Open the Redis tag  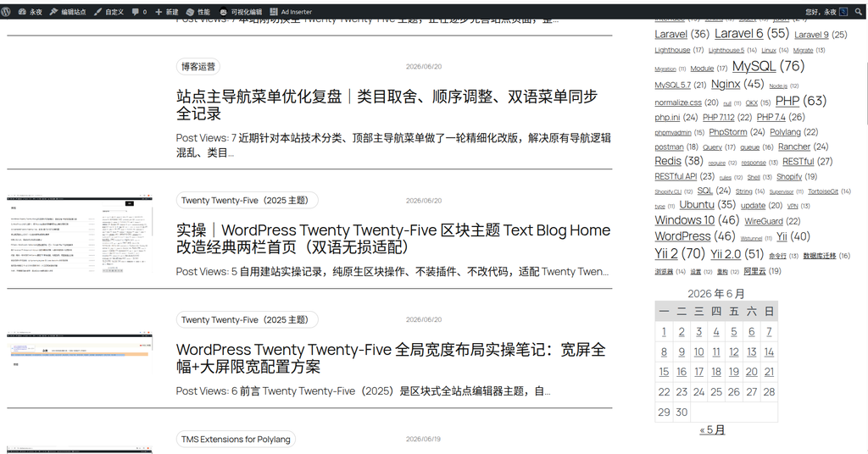[668, 161]
